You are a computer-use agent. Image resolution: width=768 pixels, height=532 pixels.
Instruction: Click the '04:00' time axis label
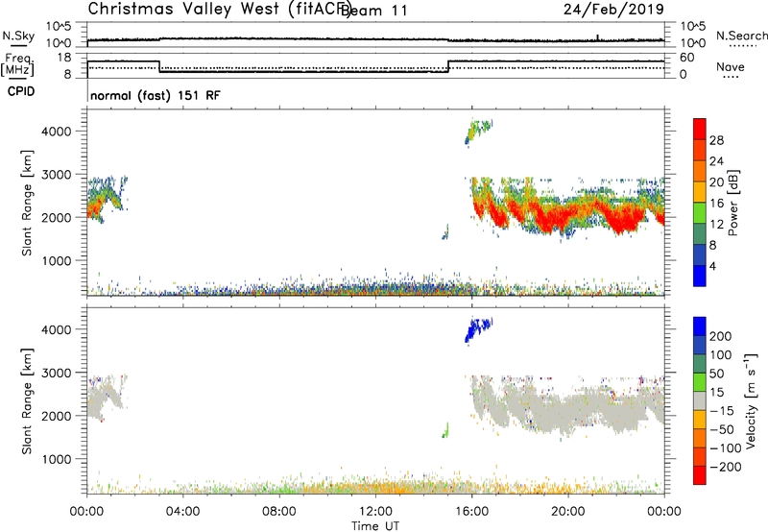[x=183, y=512]
